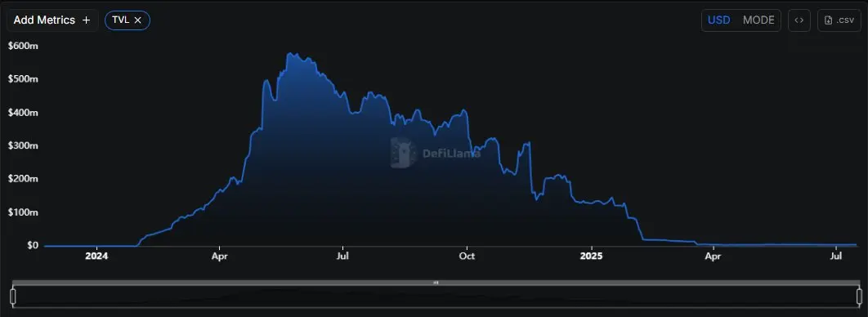Click the TVL line peak near $580m

click(x=290, y=54)
